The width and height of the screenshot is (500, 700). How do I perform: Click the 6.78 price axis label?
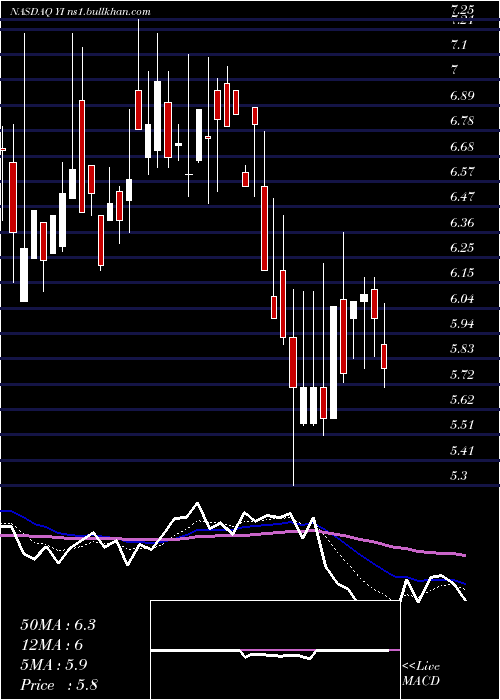point(463,121)
